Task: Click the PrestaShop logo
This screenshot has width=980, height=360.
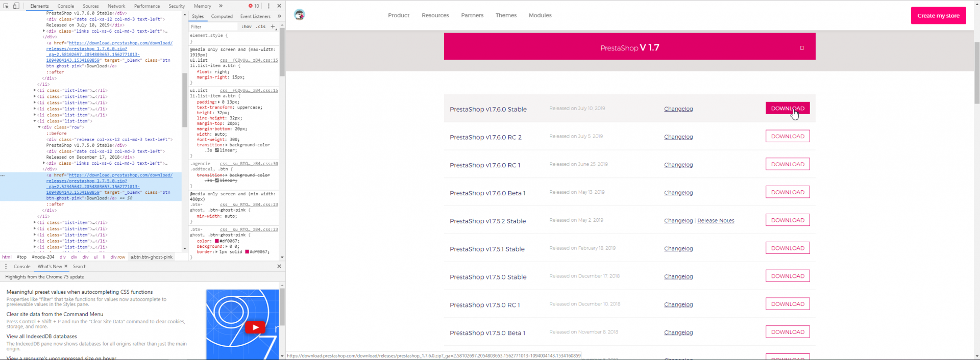Action: coord(300,15)
